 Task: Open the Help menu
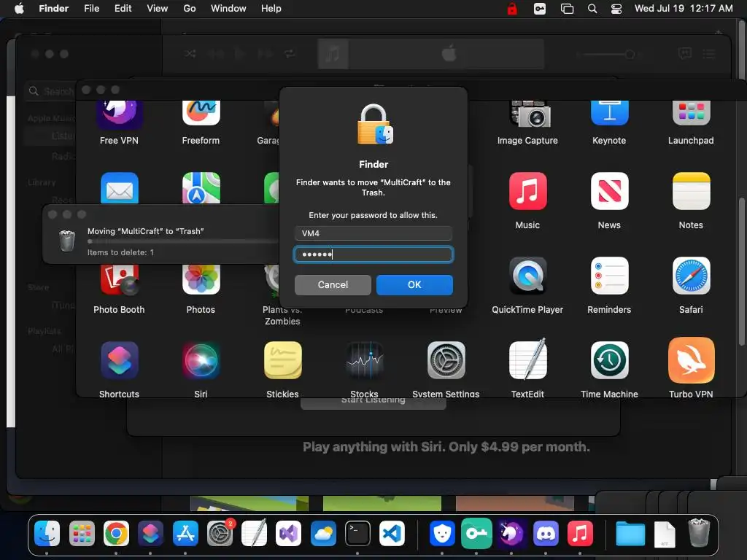coord(271,9)
